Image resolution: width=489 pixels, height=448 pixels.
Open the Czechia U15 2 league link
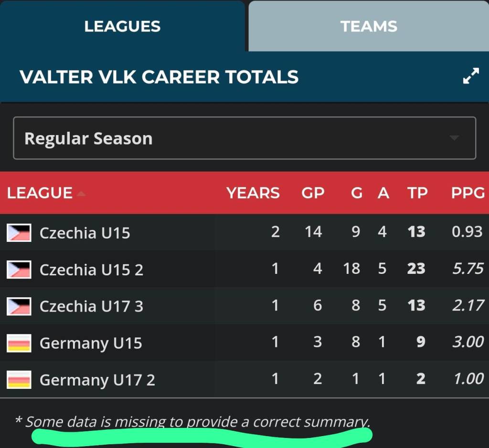point(91,270)
